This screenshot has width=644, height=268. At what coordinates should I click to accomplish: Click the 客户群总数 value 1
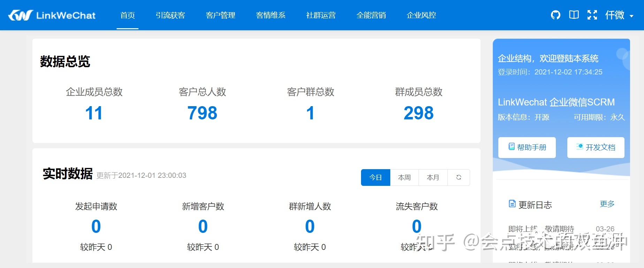(310, 113)
